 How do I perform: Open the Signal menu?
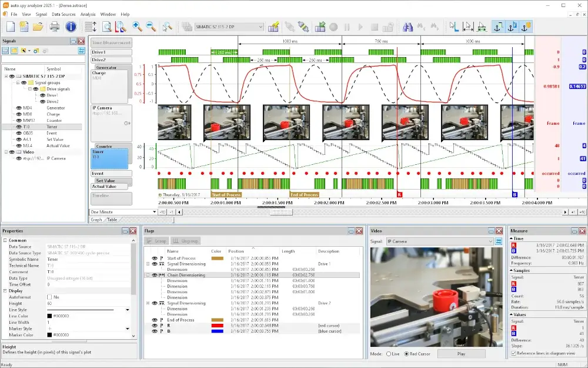click(x=41, y=14)
